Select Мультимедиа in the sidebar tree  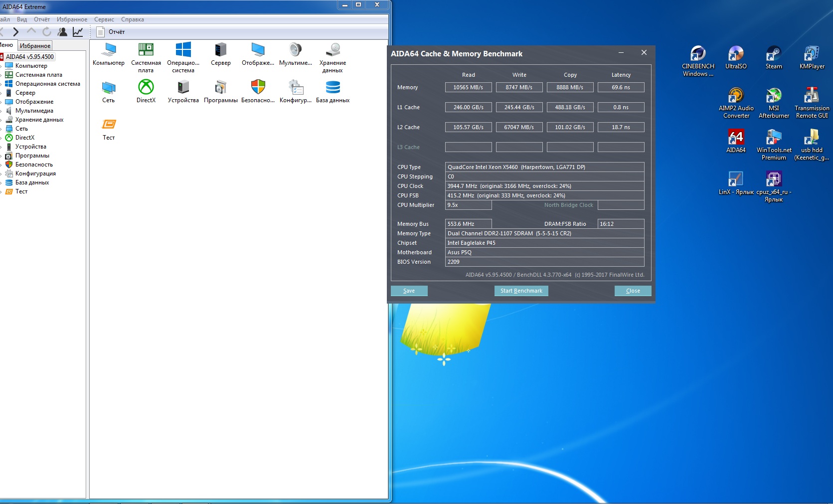(x=34, y=111)
